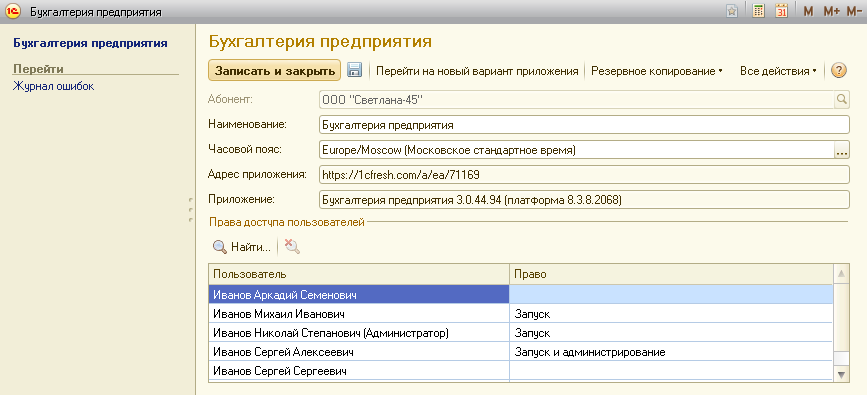Click the M+ memory add button

[832, 12]
